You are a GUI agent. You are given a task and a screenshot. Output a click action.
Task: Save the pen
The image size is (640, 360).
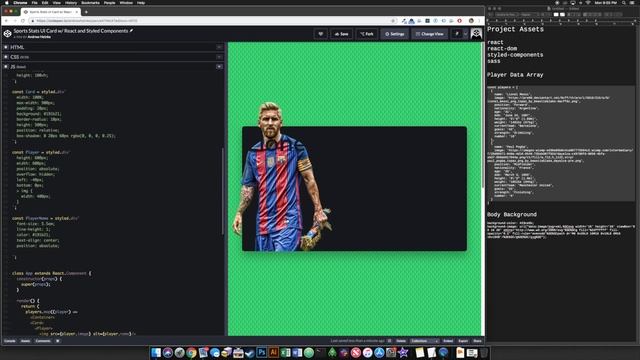pos(341,34)
